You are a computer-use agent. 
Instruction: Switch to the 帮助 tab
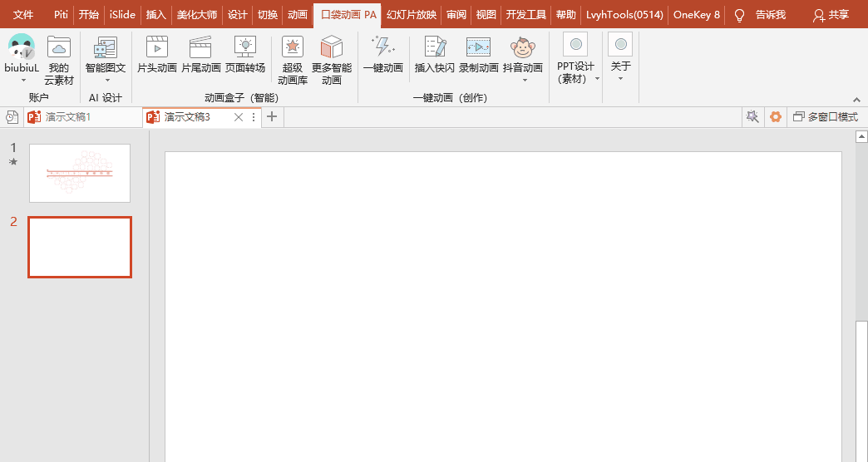565,14
